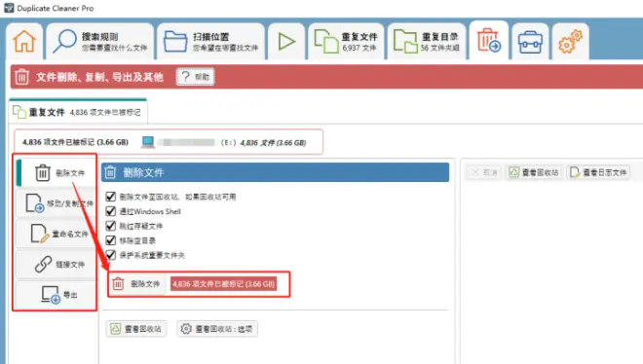Toggle the skip stored files checkbox
The height and width of the screenshot is (364, 643).
[110, 226]
